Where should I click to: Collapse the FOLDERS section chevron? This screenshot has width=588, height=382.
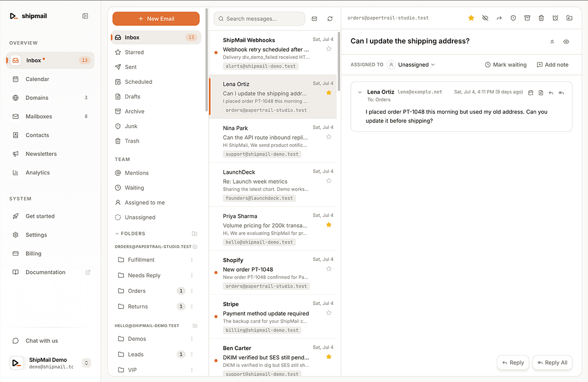pos(117,234)
